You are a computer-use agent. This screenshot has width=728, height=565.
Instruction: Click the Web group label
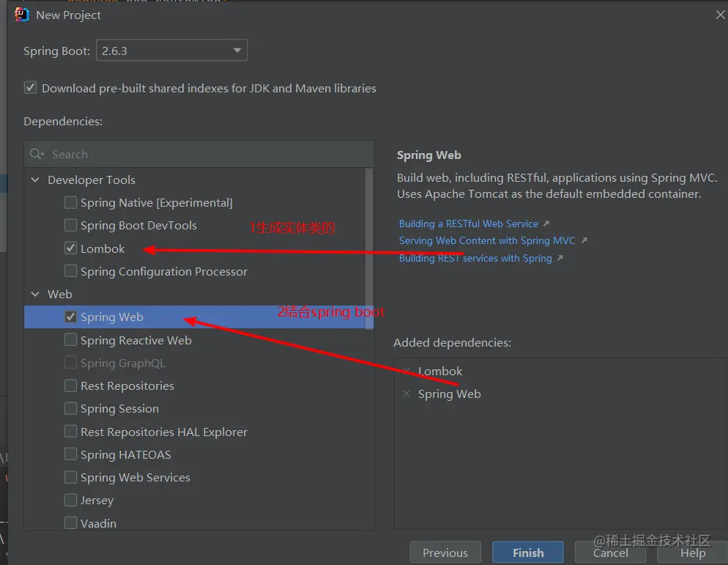pyautogui.click(x=60, y=294)
